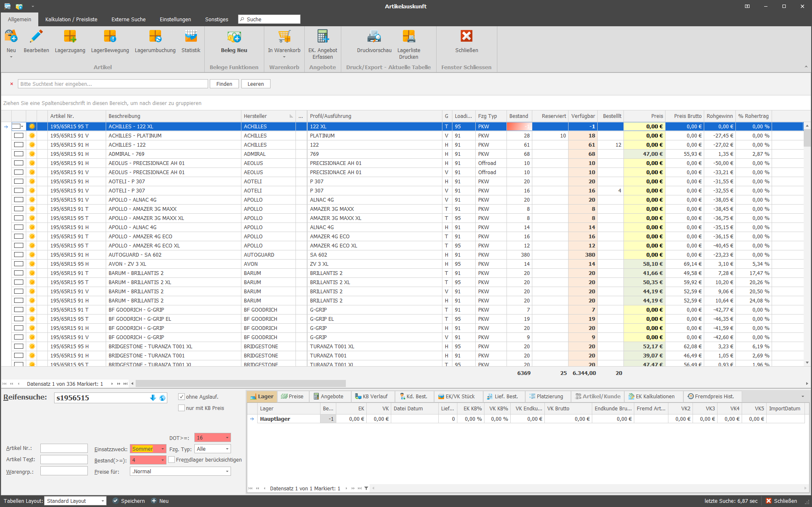This screenshot has width=812, height=507.
Task: Jump to first record in main table navigator
Action: [5, 384]
